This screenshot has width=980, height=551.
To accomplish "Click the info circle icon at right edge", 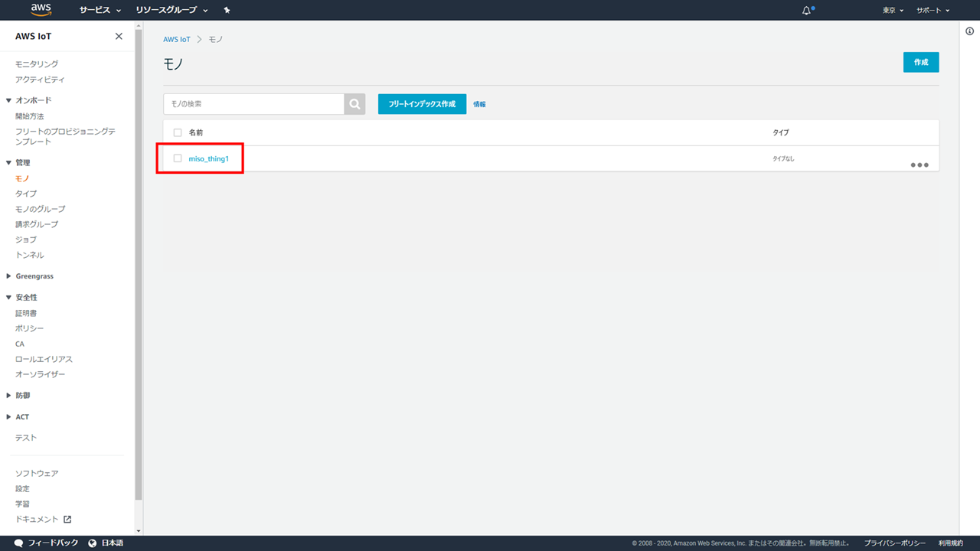I will click(969, 31).
